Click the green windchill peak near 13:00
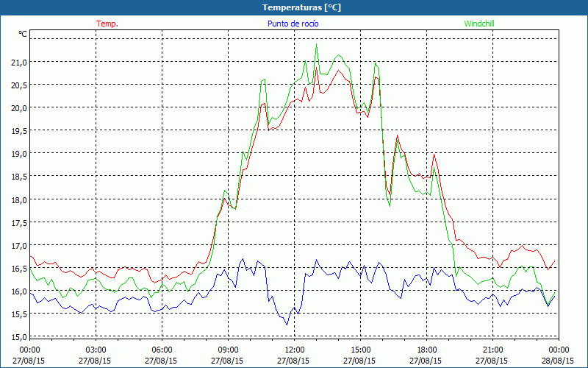The image size is (588, 368). pyautogui.click(x=317, y=44)
